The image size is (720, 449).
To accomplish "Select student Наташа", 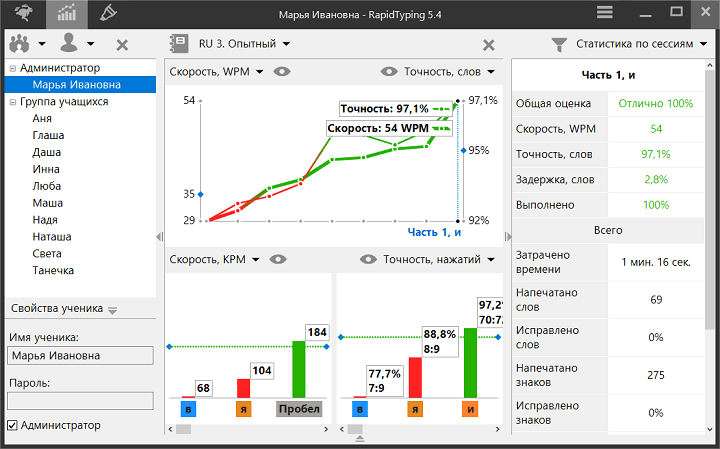I will [52, 237].
